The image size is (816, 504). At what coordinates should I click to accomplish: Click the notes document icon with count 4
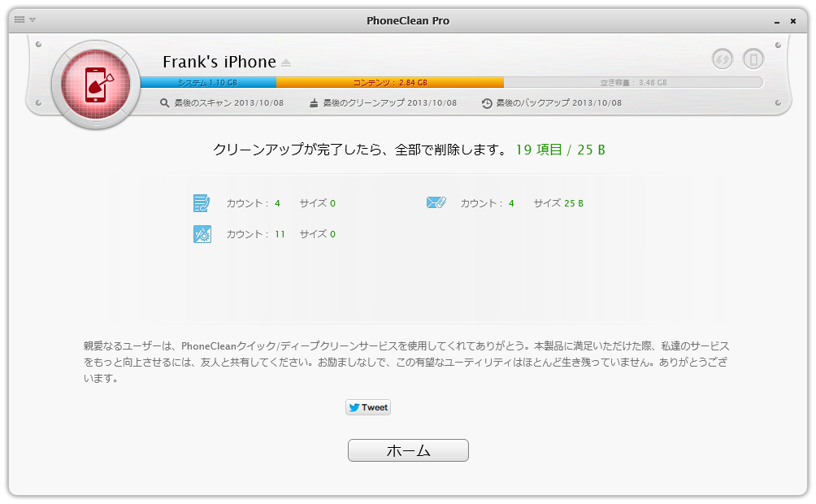(x=202, y=203)
